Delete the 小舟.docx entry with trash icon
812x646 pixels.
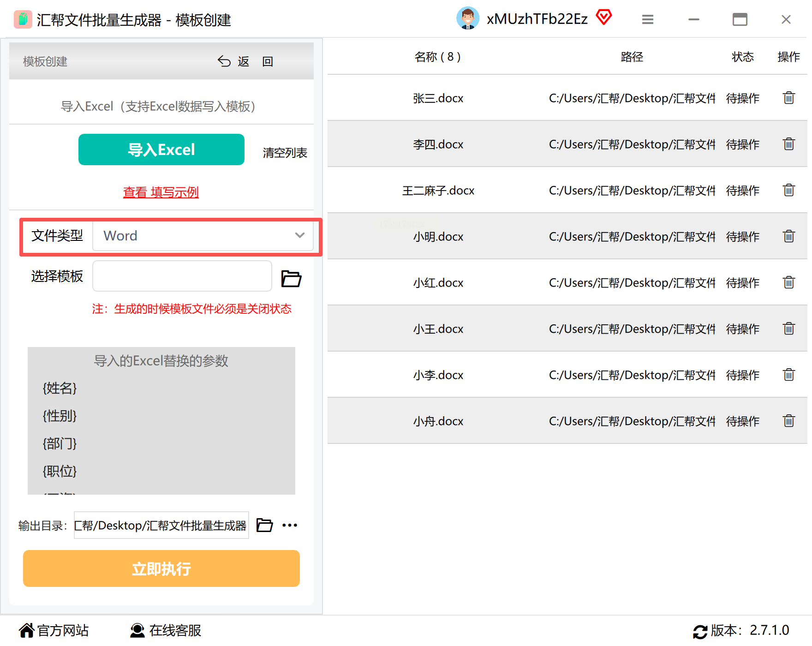(788, 421)
